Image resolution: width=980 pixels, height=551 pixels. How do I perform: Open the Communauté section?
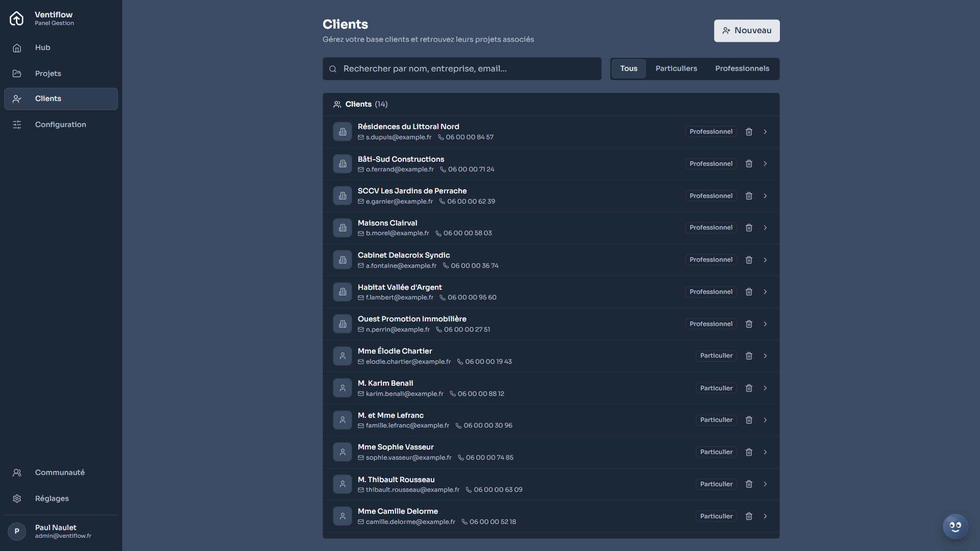tap(61, 472)
